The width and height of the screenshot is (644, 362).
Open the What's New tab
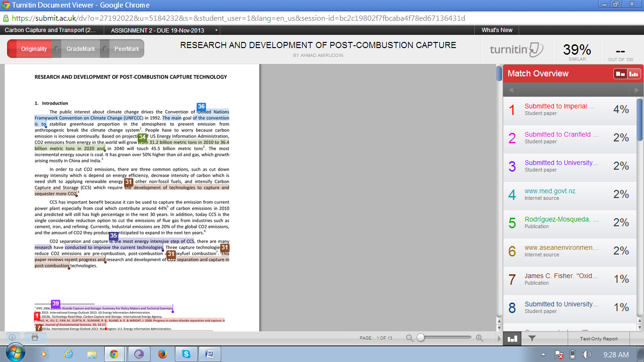pos(497,30)
